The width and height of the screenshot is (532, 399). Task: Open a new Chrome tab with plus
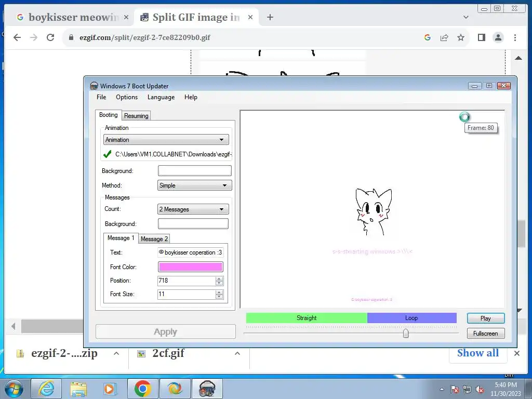tap(270, 17)
